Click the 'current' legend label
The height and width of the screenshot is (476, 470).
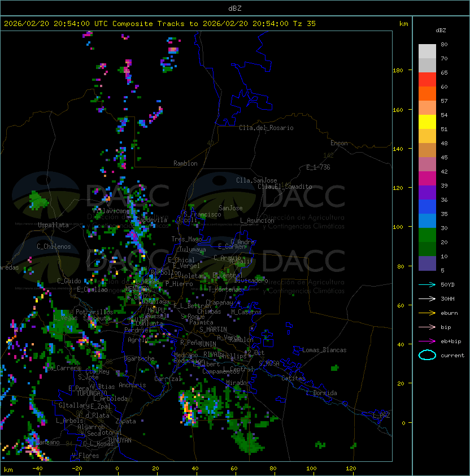pos(452,356)
